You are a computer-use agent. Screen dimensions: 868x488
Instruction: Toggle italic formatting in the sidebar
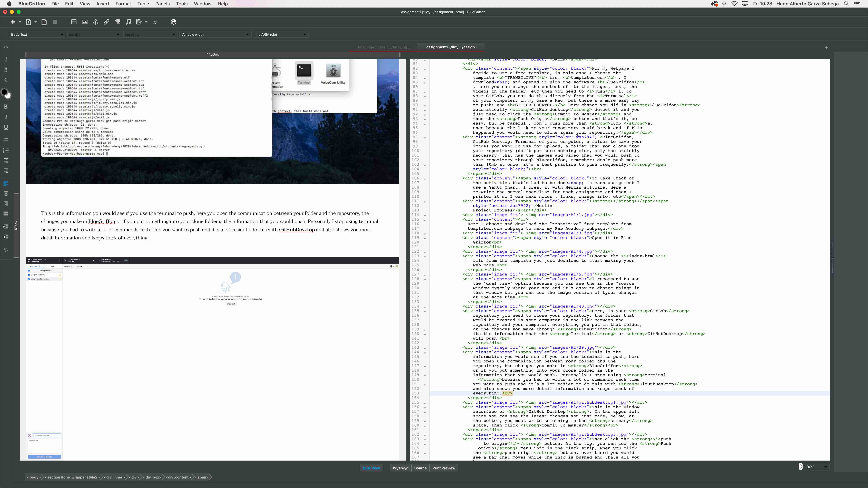click(6, 117)
